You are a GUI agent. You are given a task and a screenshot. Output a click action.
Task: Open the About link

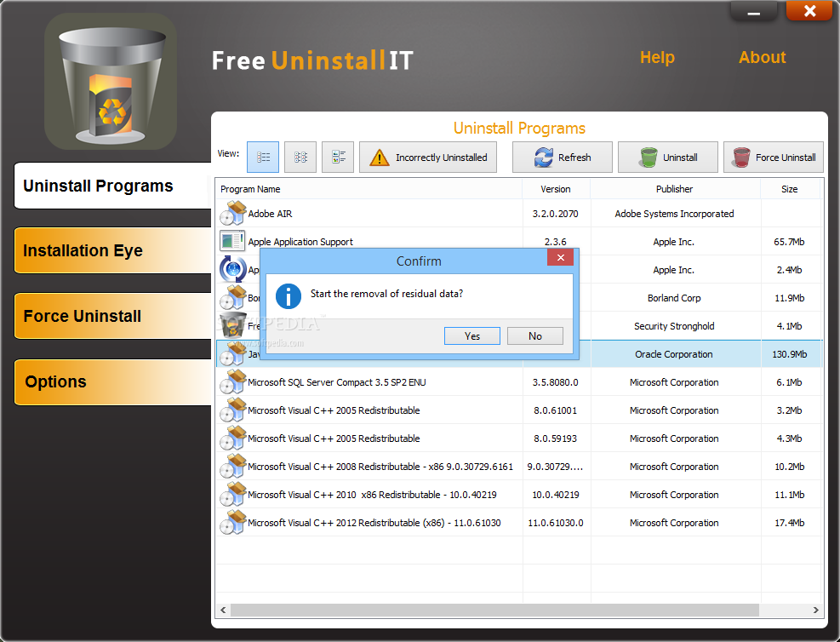763,57
